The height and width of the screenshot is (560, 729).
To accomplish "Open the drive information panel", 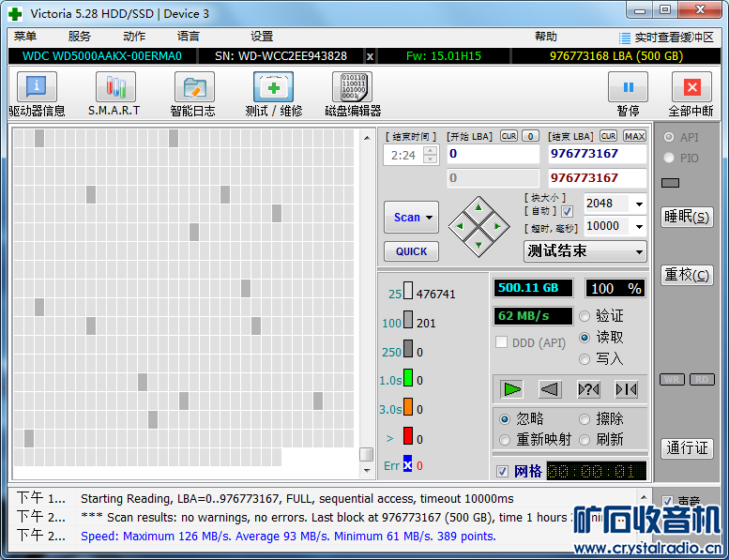I will (37, 87).
